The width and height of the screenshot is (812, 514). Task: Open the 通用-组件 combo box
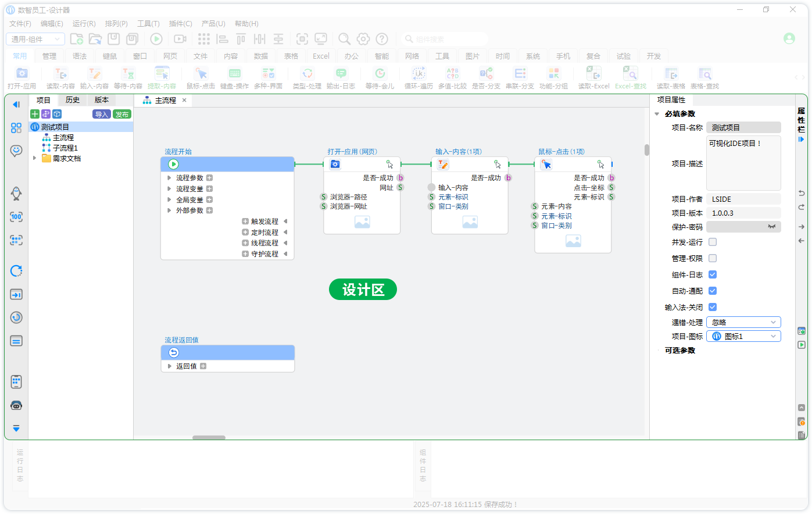[35, 39]
